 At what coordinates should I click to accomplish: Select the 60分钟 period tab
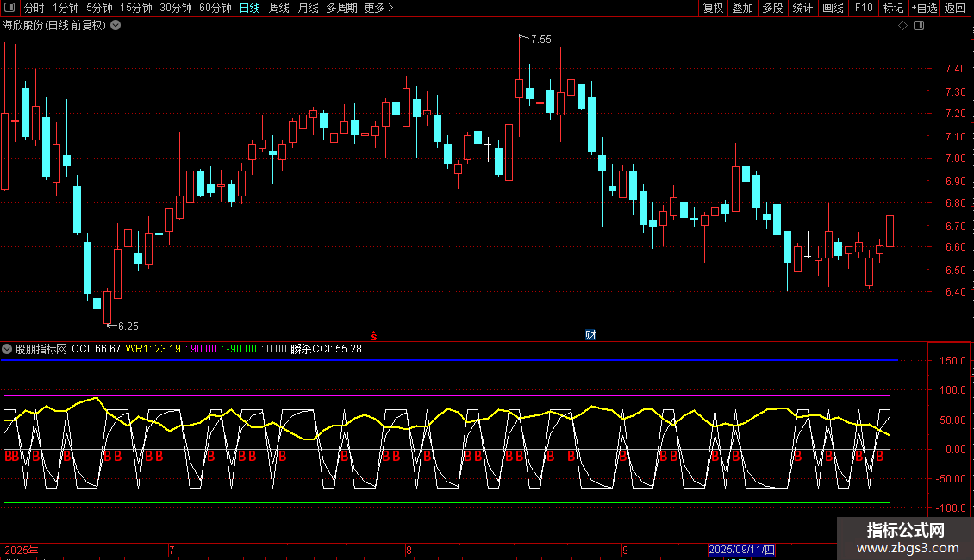click(215, 9)
